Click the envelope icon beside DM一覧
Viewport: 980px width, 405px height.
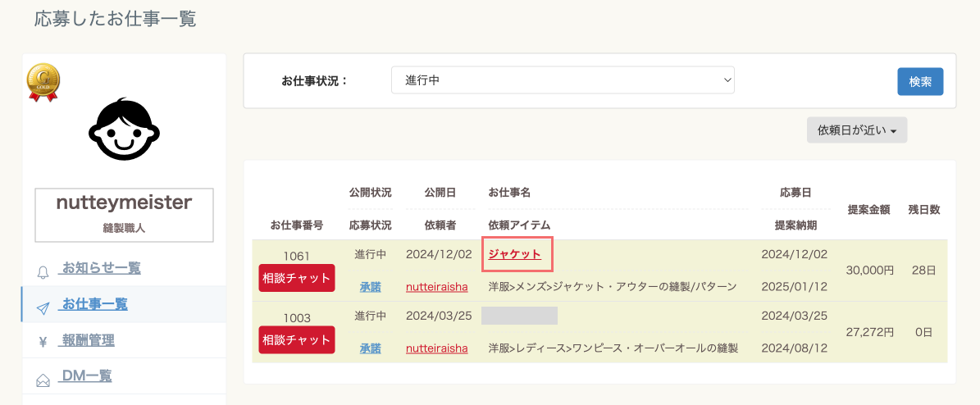click(x=43, y=380)
